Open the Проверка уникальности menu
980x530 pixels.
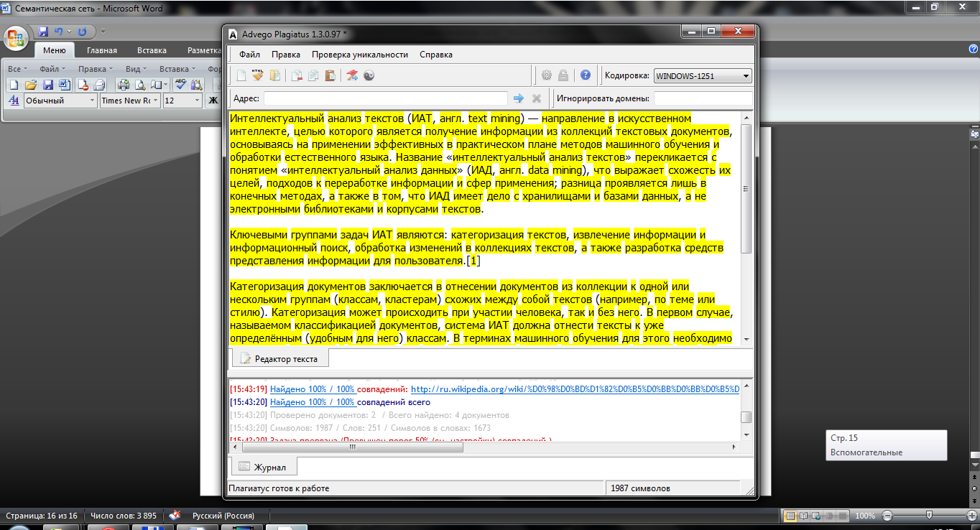pos(360,55)
